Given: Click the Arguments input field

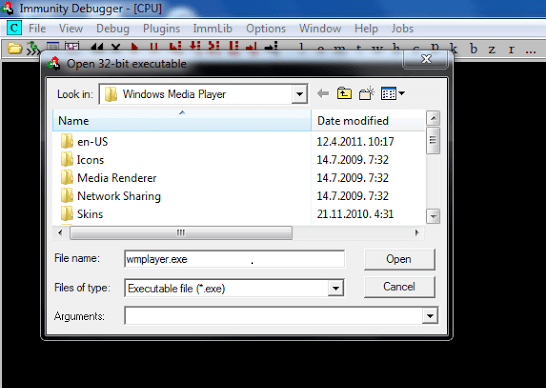Looking at the screenshot, I should pyautogui.click(x=274, y=316).
